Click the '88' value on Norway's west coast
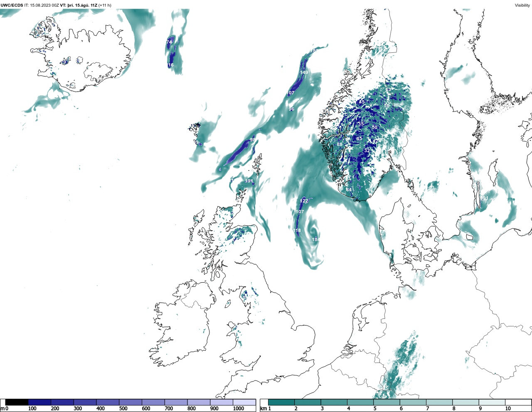This screenshot has width=532, height=412. pyautogui.click(x=340, y=145)
